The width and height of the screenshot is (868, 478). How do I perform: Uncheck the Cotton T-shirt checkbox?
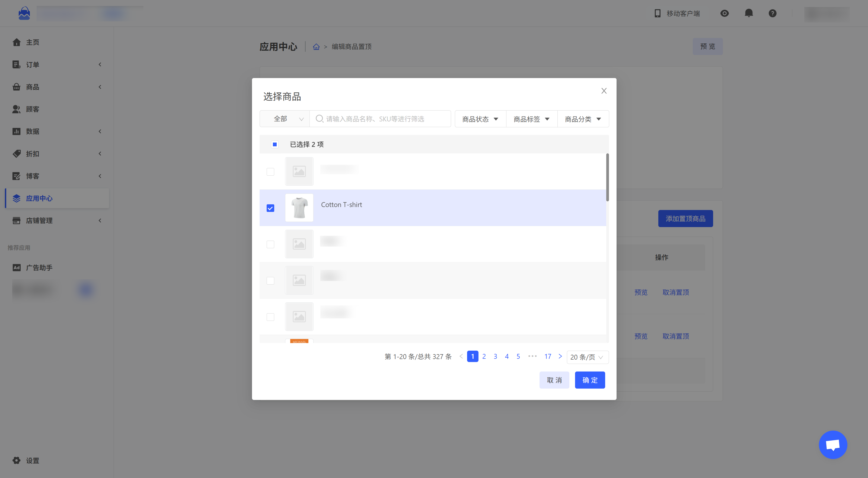(x=270, y=208)
